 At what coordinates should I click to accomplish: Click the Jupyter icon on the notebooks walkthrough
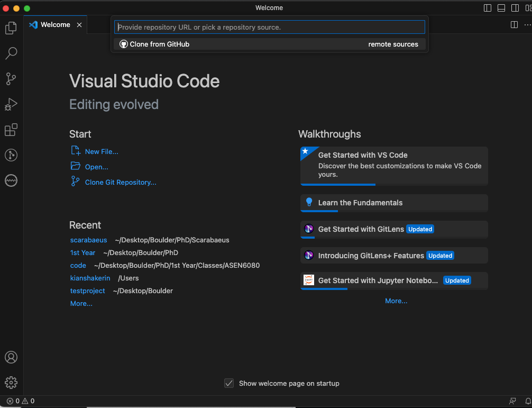pos(309,280)
